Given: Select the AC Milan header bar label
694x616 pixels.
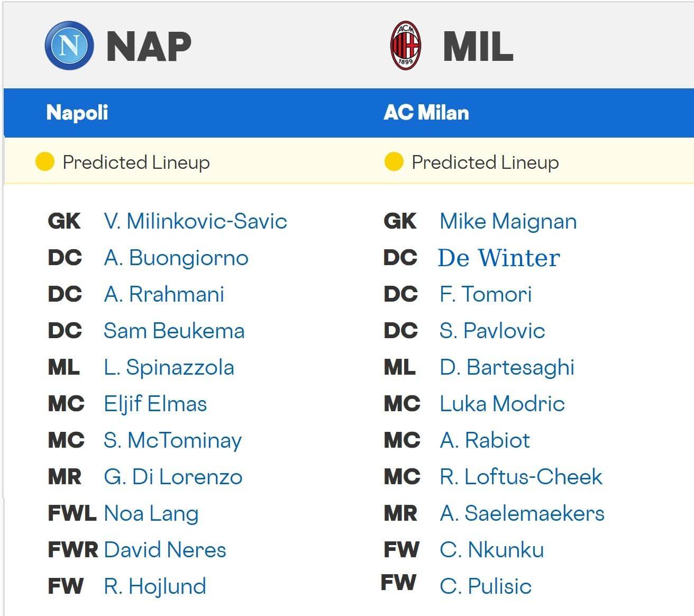Looking at the screenshot, I should [x=426, y=113].
